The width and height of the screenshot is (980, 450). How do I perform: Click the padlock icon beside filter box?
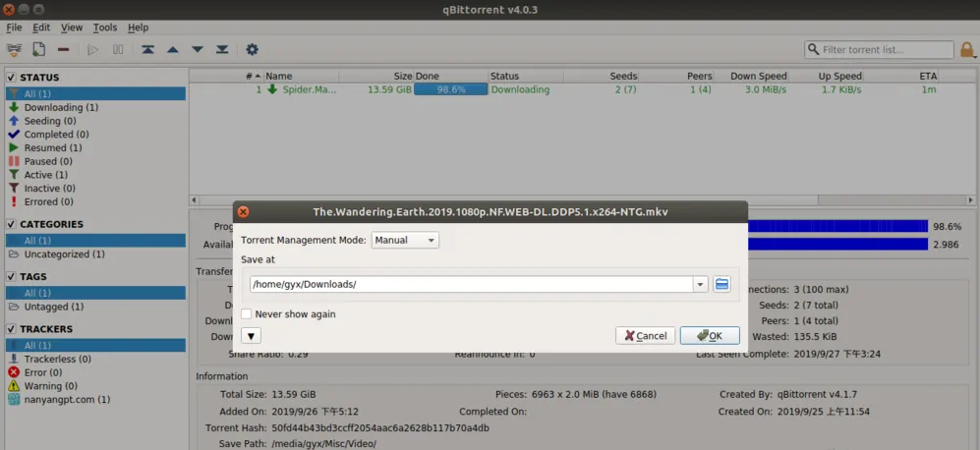click(967, 50)
